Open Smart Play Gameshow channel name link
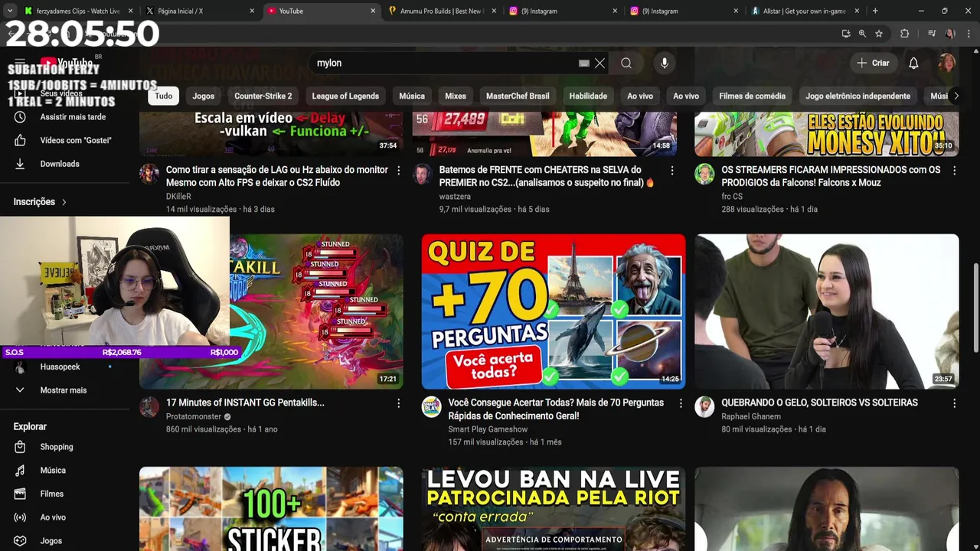The height and width of the screenshot is (551, 980). [488, 429]
